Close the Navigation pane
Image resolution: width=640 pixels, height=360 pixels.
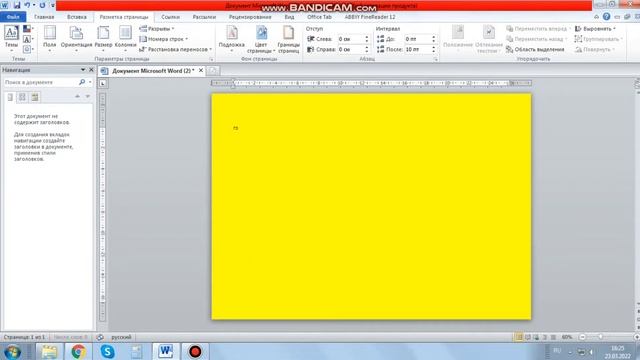click(x=91, y=70)
